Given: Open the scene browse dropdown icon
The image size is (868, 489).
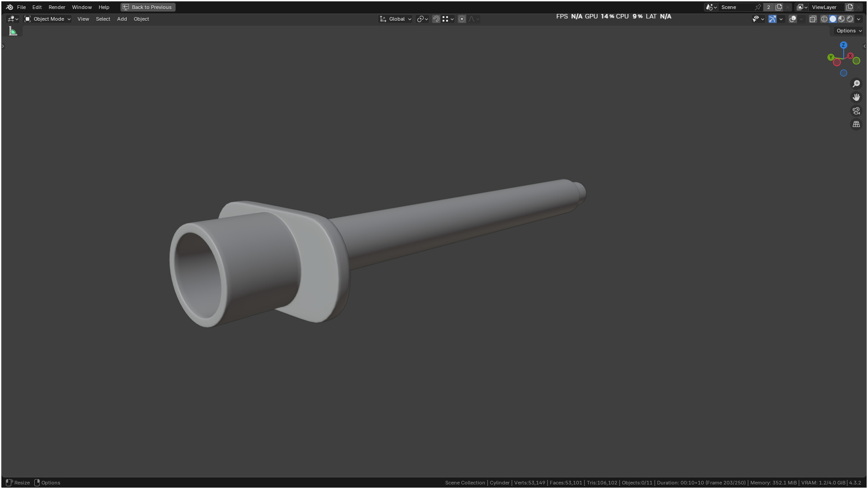Looking at the screenshot, I should [x=711, y=7].
